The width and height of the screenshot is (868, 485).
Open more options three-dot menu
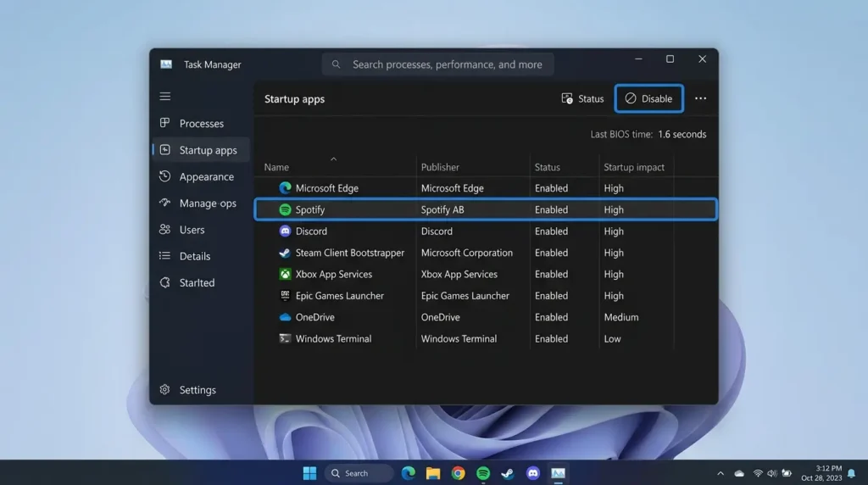click(x=700, y=98)
